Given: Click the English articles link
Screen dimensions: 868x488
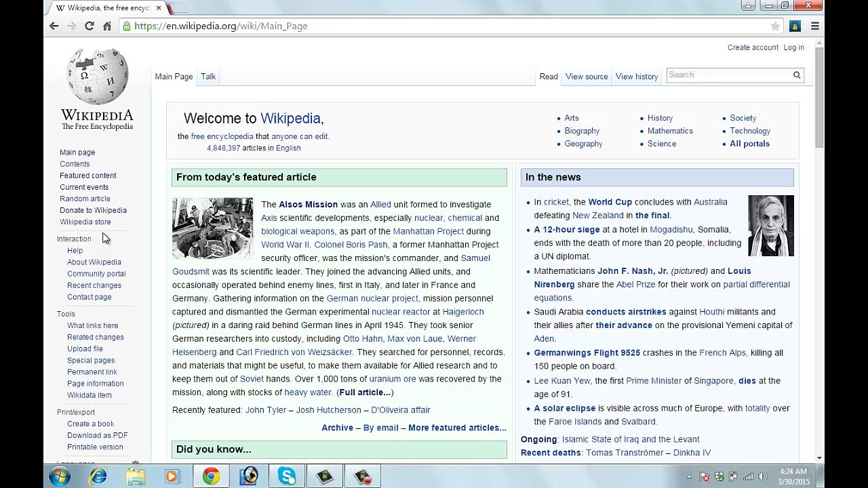Looking at the screenshot, I should (x=288, y=148).
